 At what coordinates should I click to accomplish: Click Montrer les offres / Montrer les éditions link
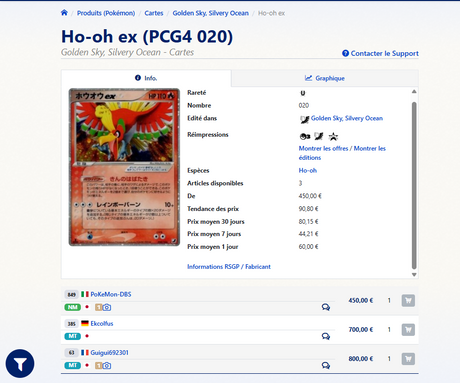click(342, 153)
